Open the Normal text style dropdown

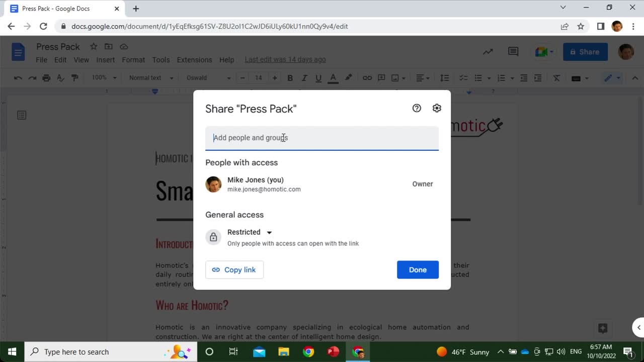(x=151, y=78)
